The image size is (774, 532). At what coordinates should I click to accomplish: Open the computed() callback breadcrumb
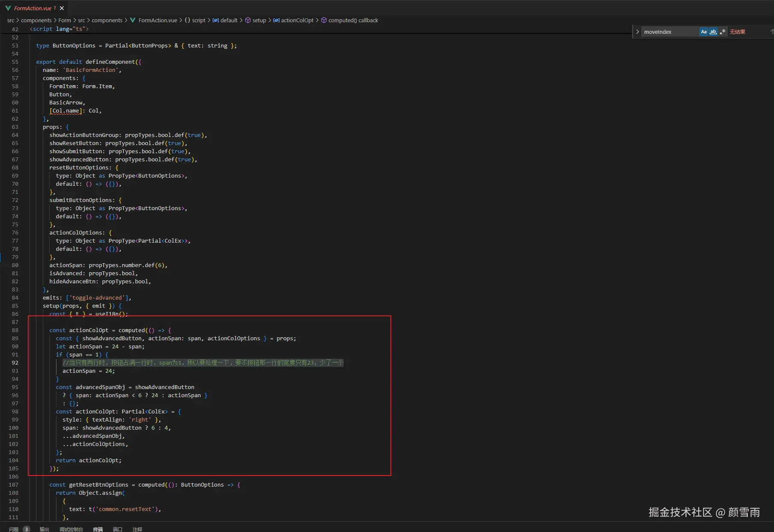point(353,20)
